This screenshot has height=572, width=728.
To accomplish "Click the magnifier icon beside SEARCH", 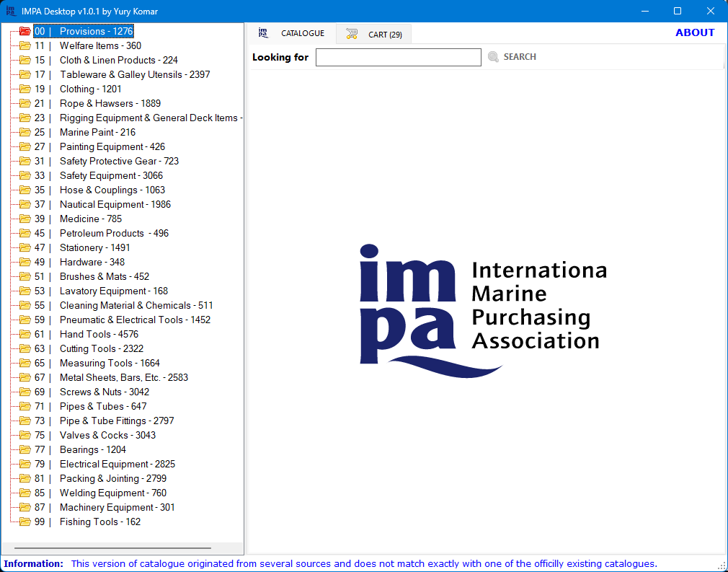I will (x=494, y=57).
